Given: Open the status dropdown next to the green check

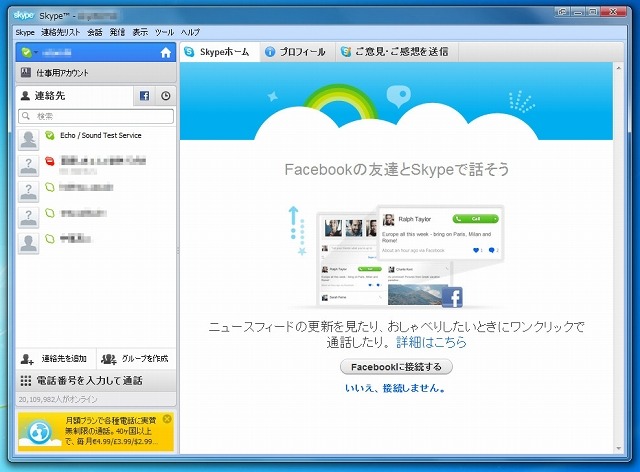Looking at the screenshot, I should (x=36, y=53).
